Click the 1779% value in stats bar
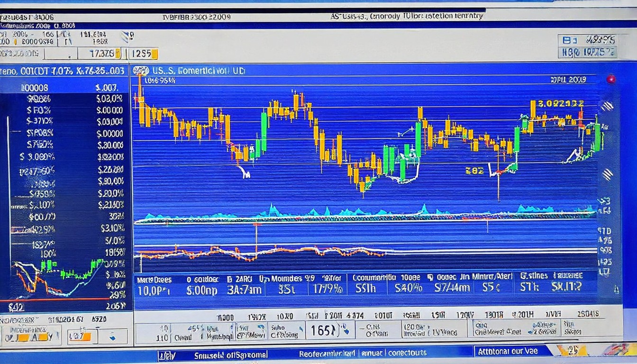 (x=328, y=290)
